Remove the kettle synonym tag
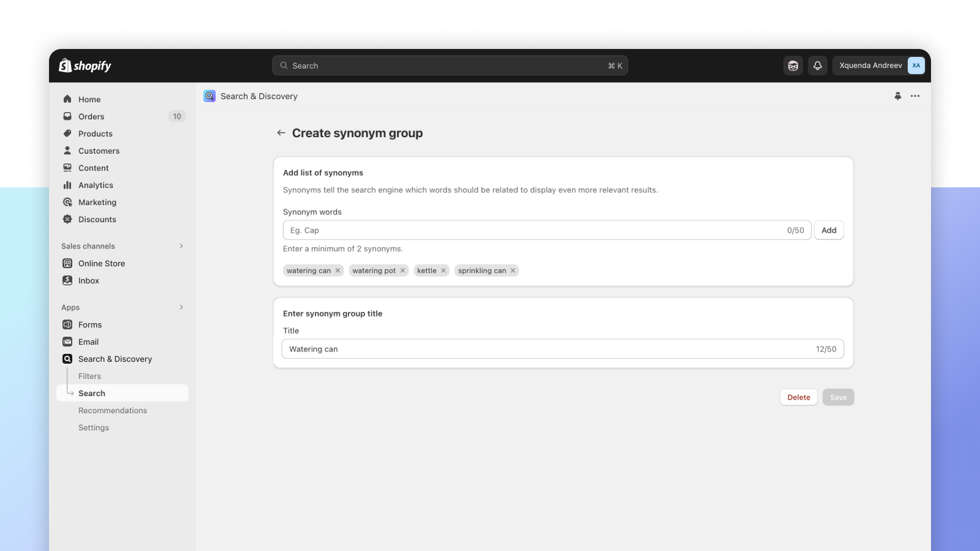The image size is (980, 551). [443, 270]
